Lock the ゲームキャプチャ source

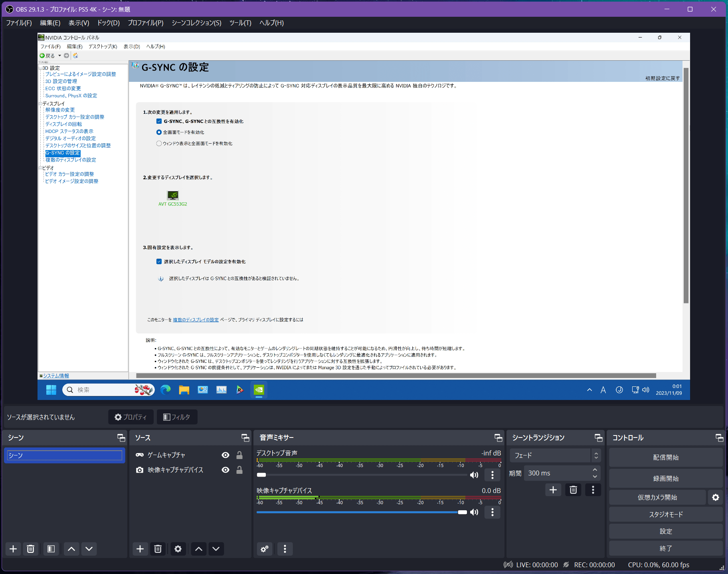click(239, 455)
